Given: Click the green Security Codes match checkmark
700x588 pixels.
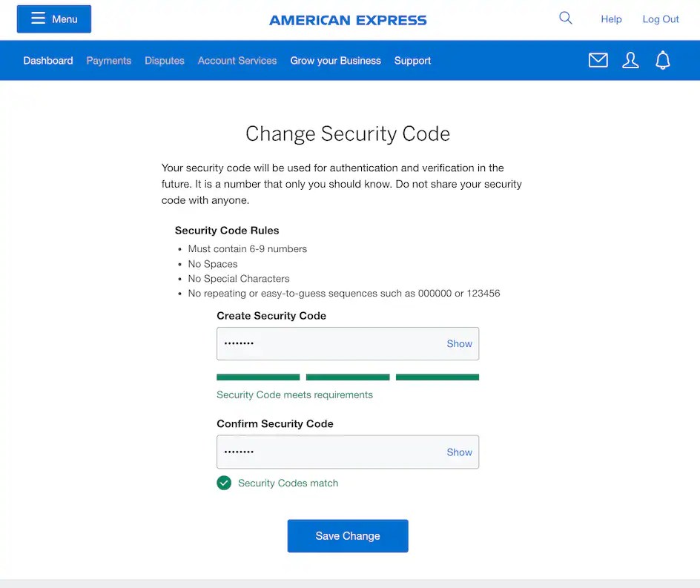Looking at the screenshot, I should point(224,483).
